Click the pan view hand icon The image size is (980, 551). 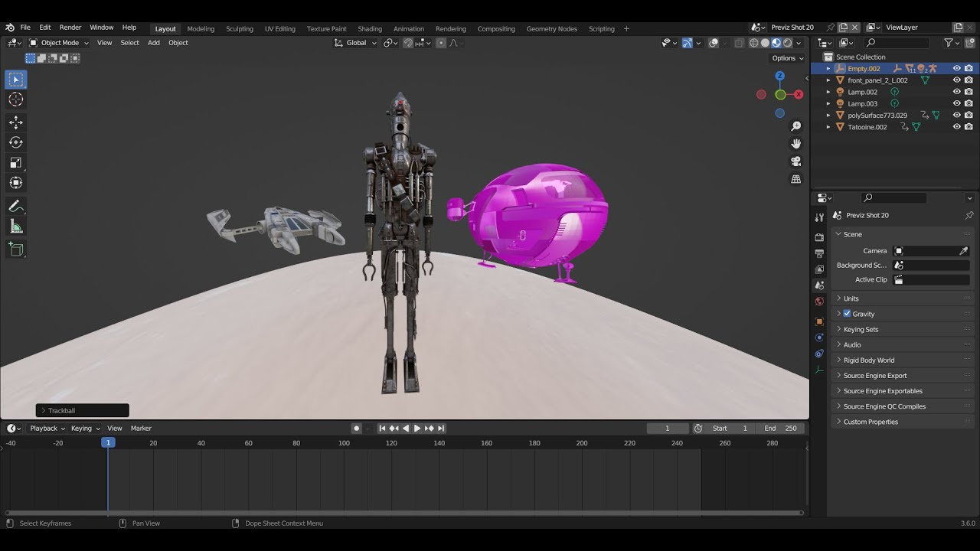(x=796, y=144)
